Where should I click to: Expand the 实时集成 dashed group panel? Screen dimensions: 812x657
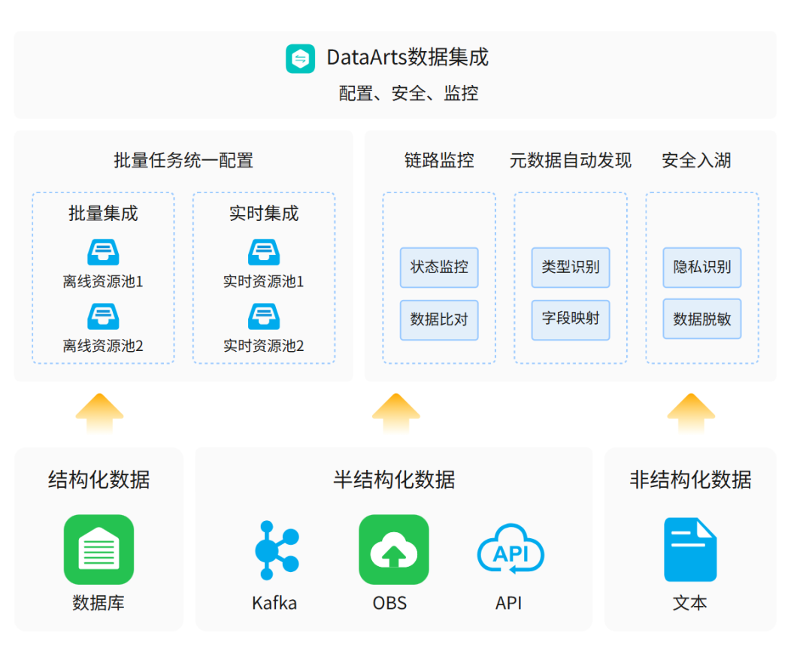264,278
